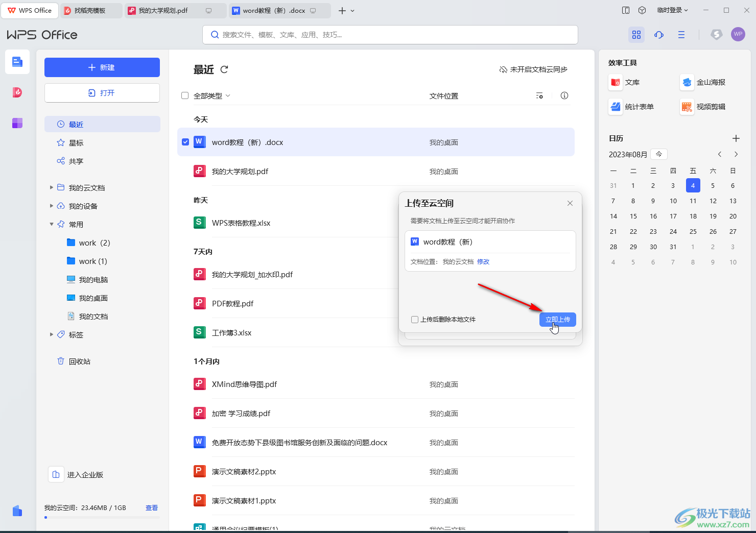Click the 今 today button in calendar

click(659, 154)
